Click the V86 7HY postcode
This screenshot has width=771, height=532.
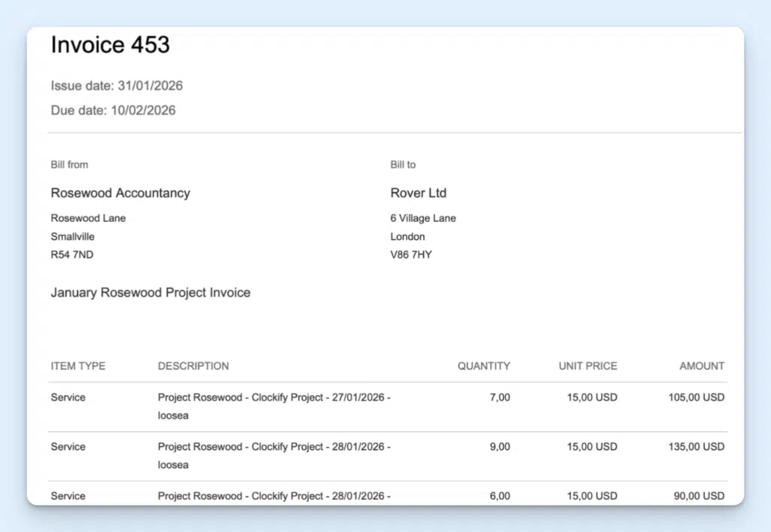[x=411, y=254]
